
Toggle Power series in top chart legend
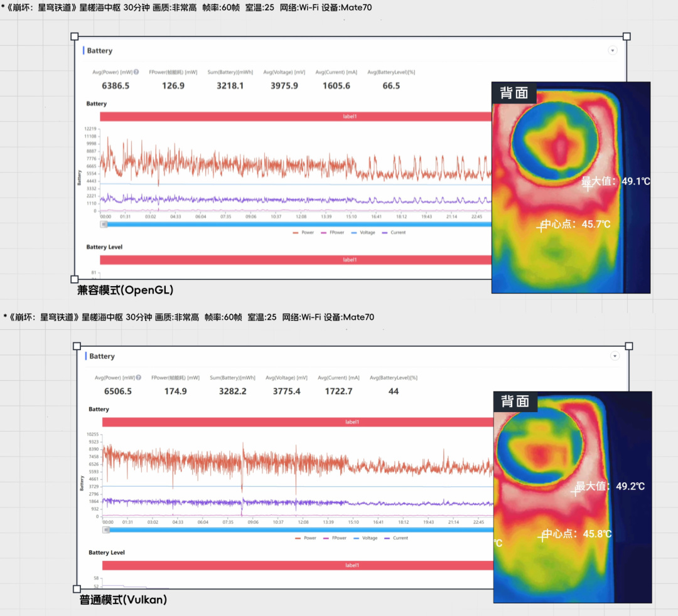click(303, 232)
